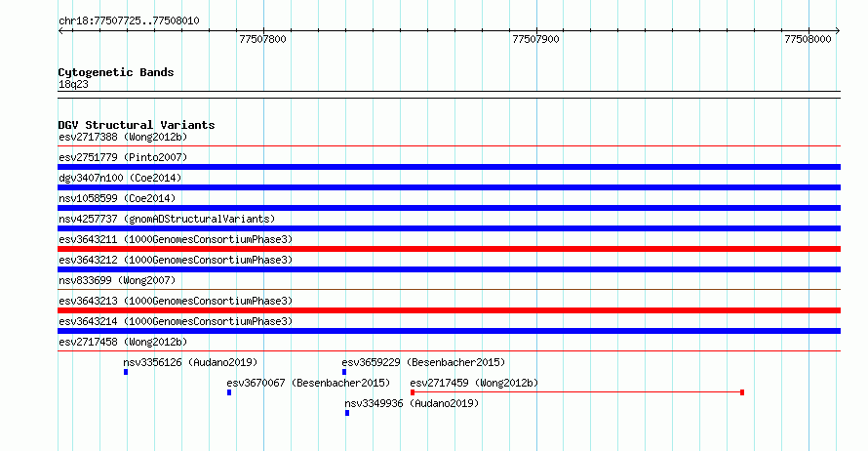Image resolution: width=868 pixels, height=451 pixels.
Task: Select the small blue nsv3356126 variant marker
Action: coord(126,372)
